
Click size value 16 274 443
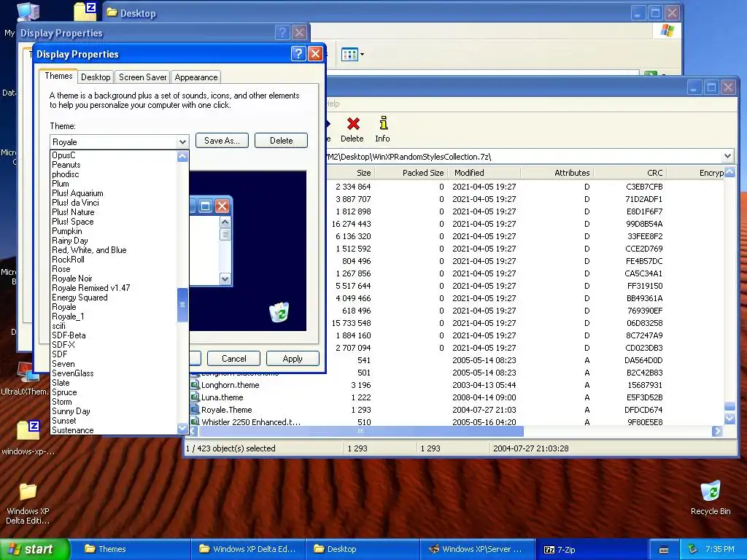tap(351, 224)
